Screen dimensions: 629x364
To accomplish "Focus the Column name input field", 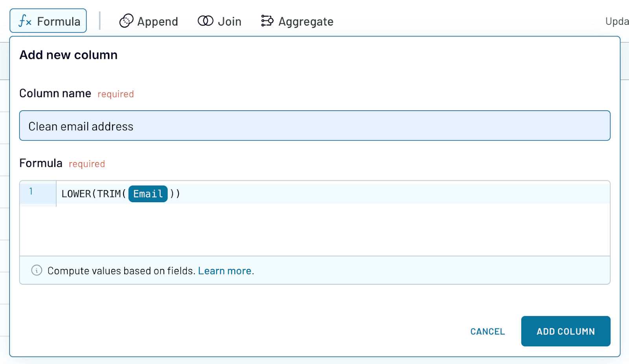I will click(314, 126).
